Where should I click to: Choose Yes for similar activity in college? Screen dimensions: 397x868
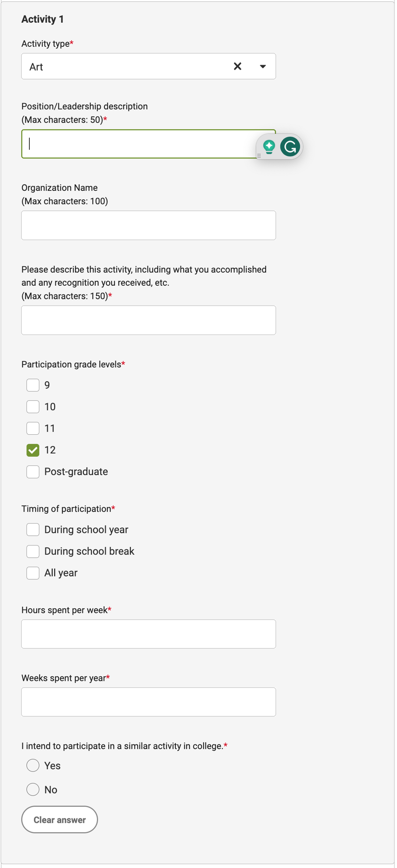tap(33, 765)
